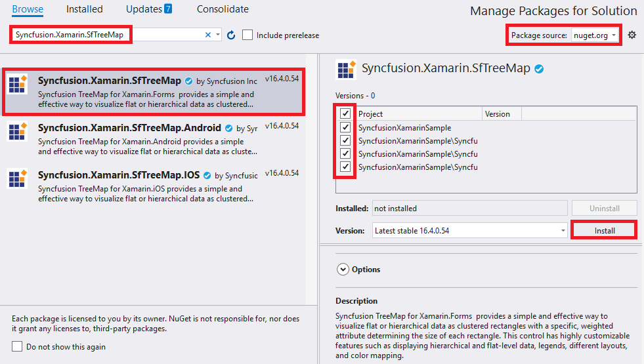
Task: Toggle the select-all Project checkbox
Action: tap(345, 114)
